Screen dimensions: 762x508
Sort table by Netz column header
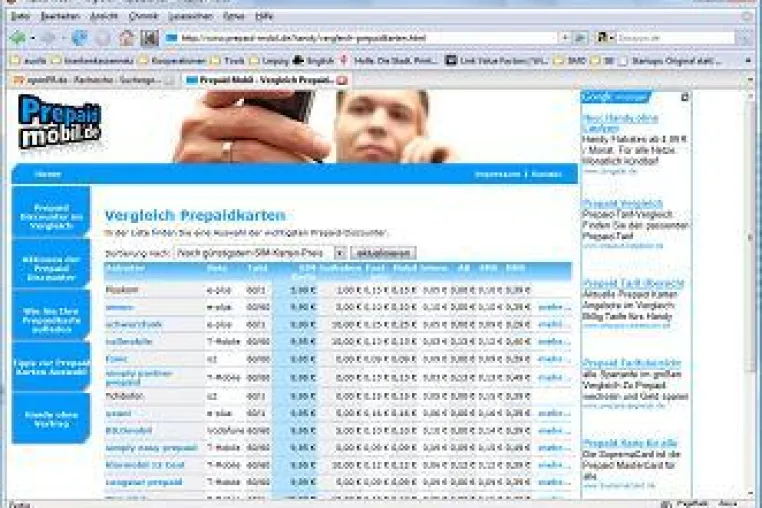click(217, 268)
